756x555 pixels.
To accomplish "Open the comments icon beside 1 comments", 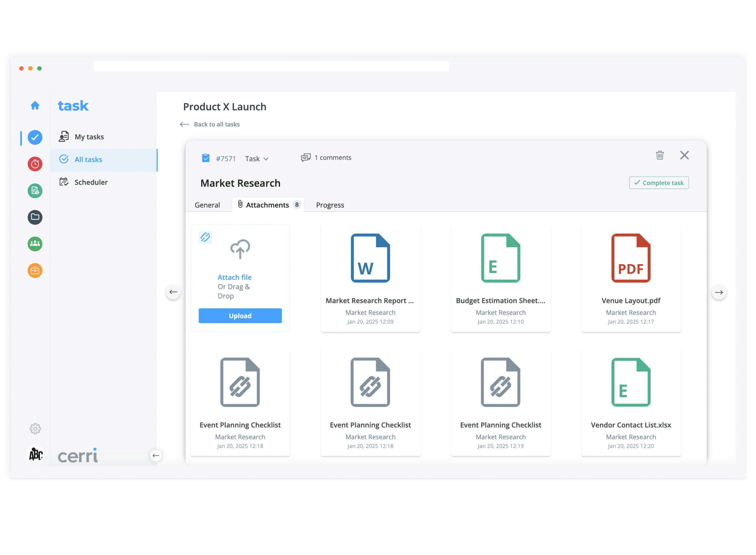I will (305, 158).
